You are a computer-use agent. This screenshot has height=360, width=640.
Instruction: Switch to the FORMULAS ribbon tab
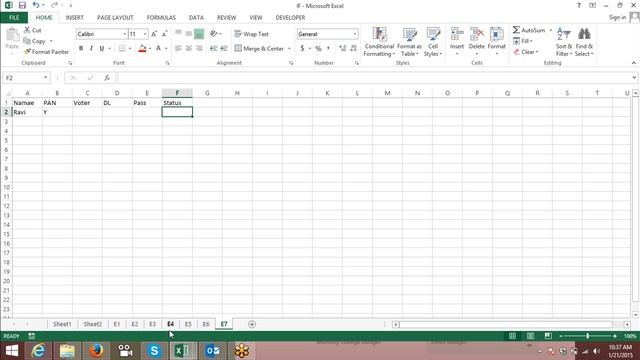point(161,18)
